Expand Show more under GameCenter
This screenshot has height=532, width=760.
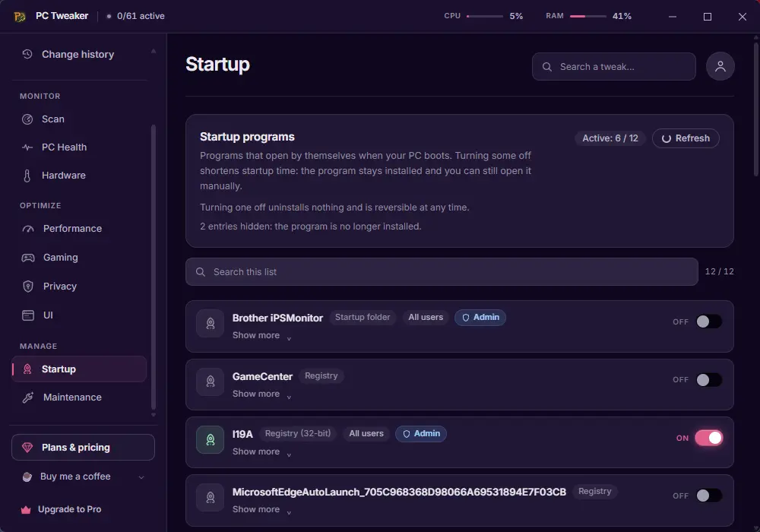(x=261, y=394)
